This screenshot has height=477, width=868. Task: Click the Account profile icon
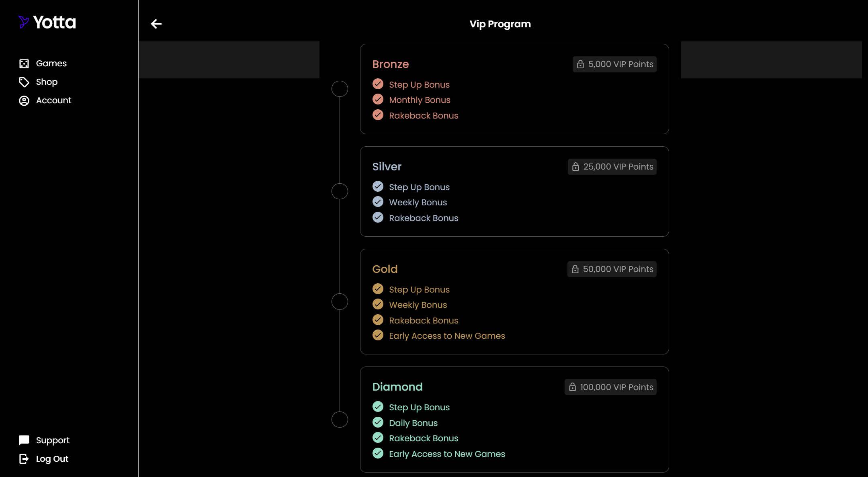click(x=24, y=100)
